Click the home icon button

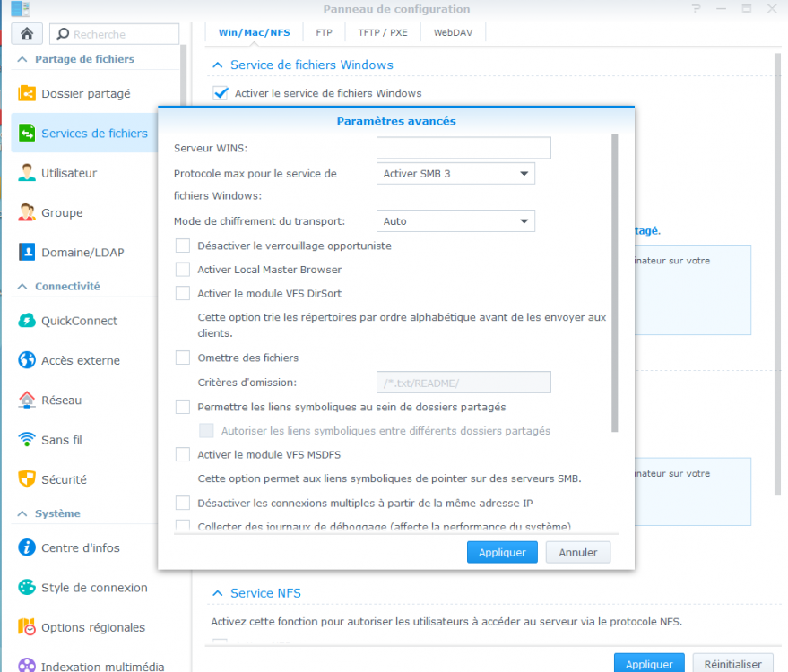point(27,34)
